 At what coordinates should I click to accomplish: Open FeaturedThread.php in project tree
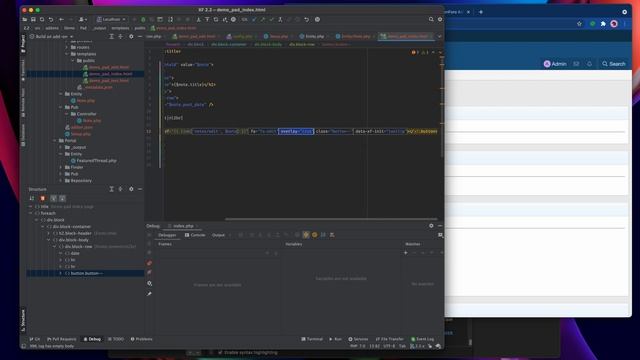click(96, 160)
